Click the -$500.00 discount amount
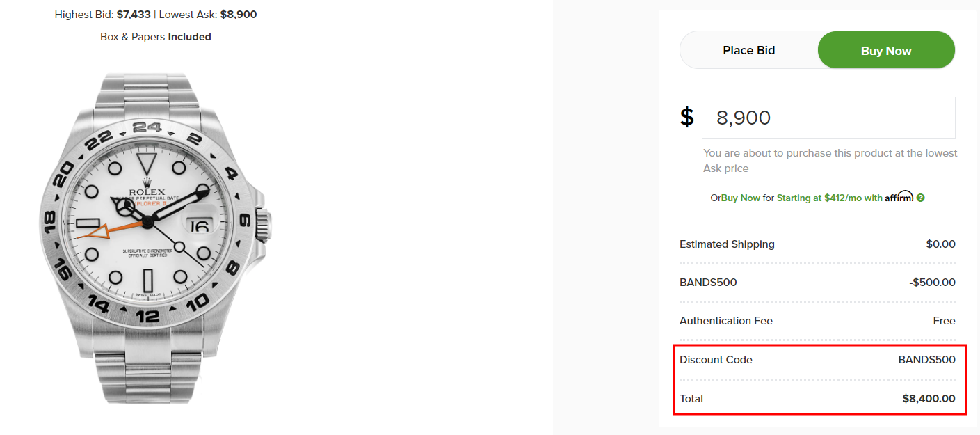 (x=932, y=283)
